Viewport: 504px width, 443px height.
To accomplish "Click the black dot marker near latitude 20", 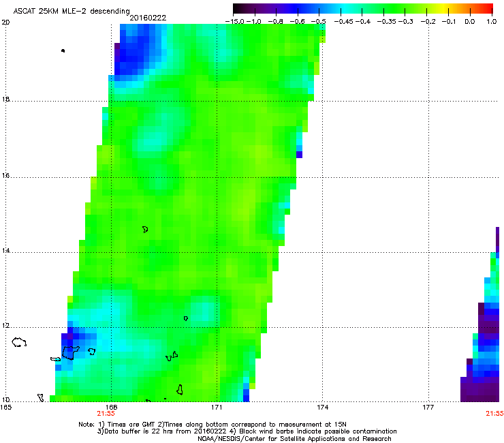I will tap(63, 50).
